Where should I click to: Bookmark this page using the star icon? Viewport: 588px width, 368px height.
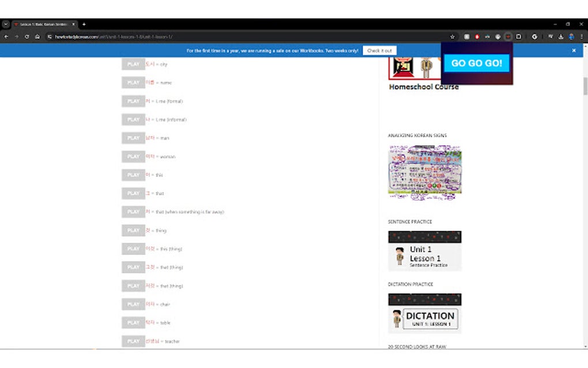tap(454, 36)
